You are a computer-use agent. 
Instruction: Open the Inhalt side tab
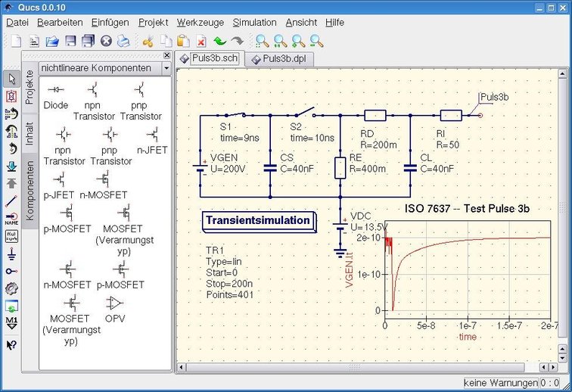pos(30,131)
